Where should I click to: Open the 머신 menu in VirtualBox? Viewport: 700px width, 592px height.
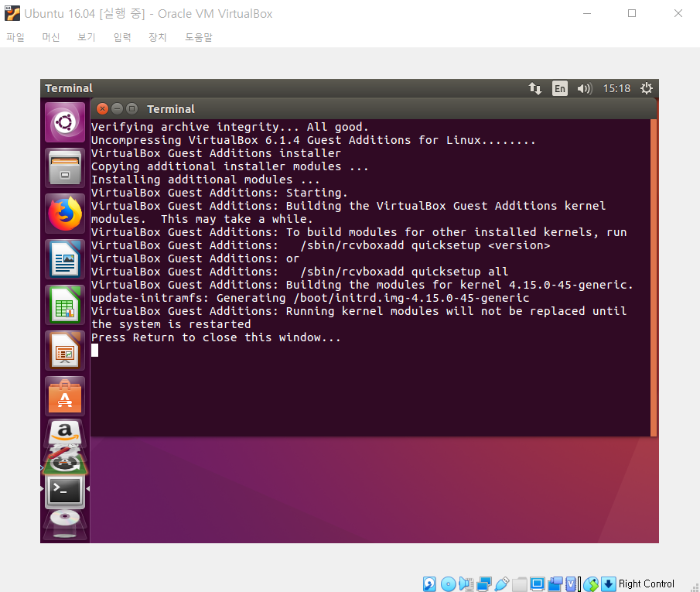click(51, 37)
